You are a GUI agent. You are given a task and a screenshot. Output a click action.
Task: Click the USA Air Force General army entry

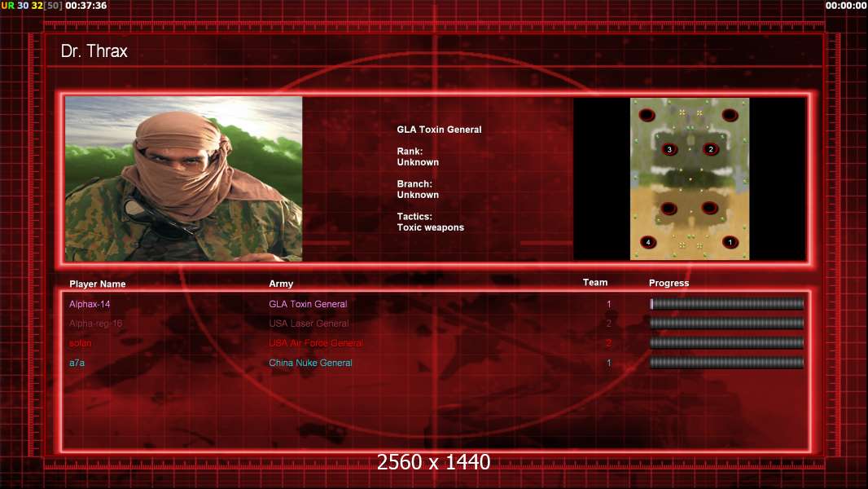[316, 343]
